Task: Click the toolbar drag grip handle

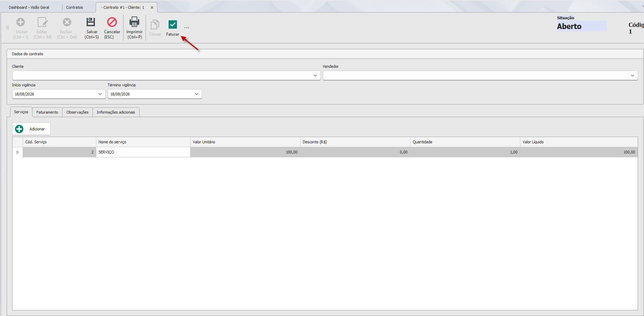Action: (8, 28)
